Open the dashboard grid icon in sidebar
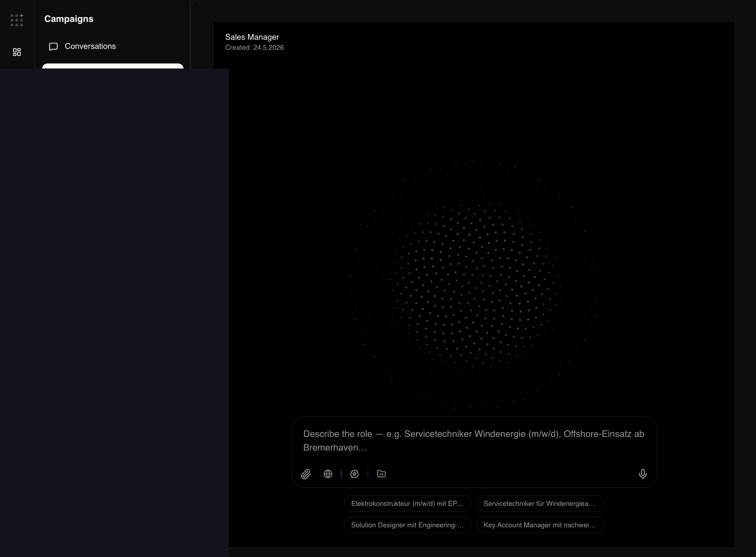Viewport: 756px width, 557px height. pyautogui.click(x=17, y=52)
